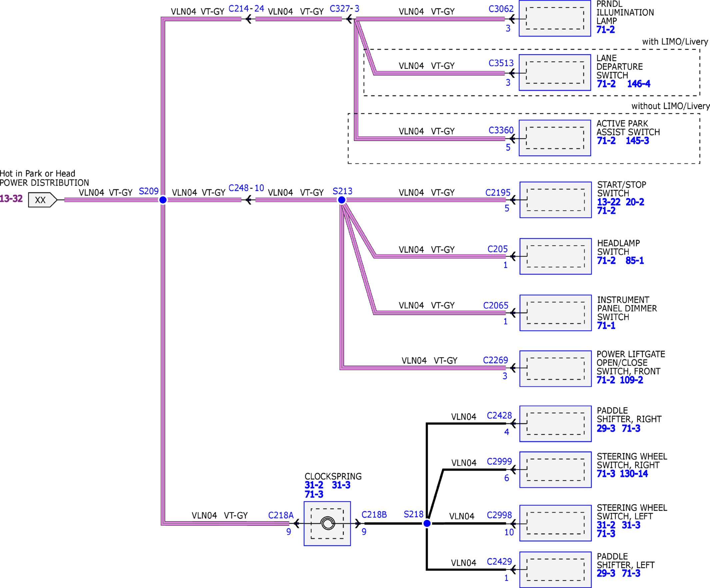Image resolution: width=710 pixels, height=588 pixels.
Task: Click connector label C2999
Action: (499, 461)
